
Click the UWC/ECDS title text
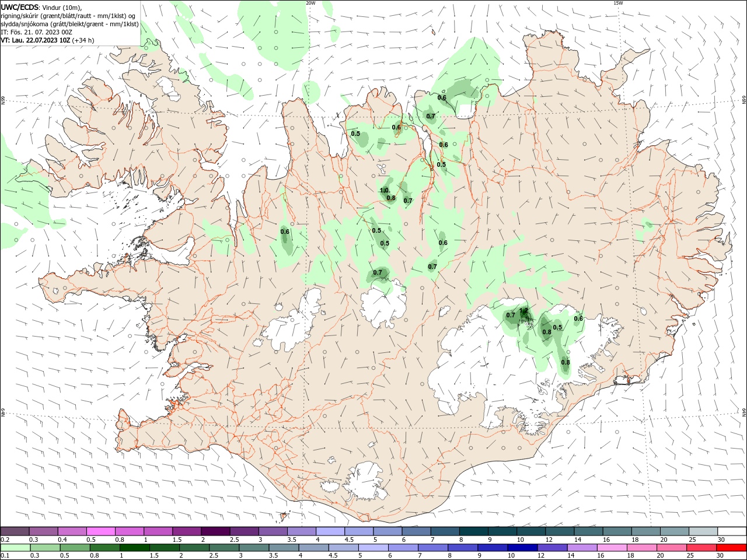point(20,7)
